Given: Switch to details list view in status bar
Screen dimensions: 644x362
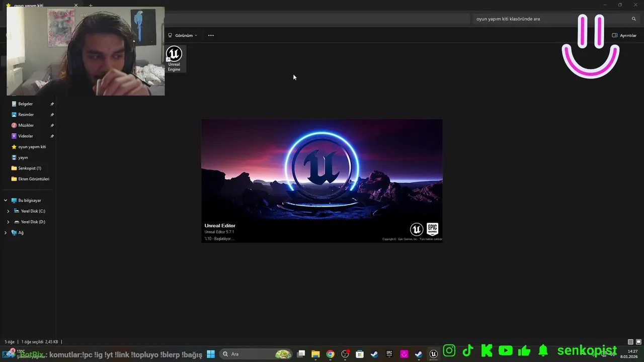Looking at the screenshot, I should click(630, 342).
